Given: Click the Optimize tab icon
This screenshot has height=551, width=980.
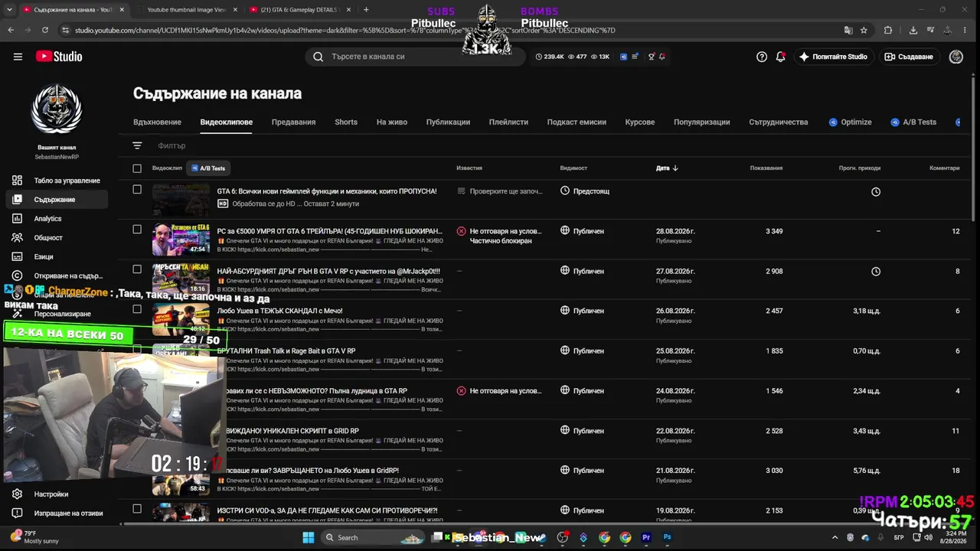Looking at the screenshot, I should pos(833,122).
